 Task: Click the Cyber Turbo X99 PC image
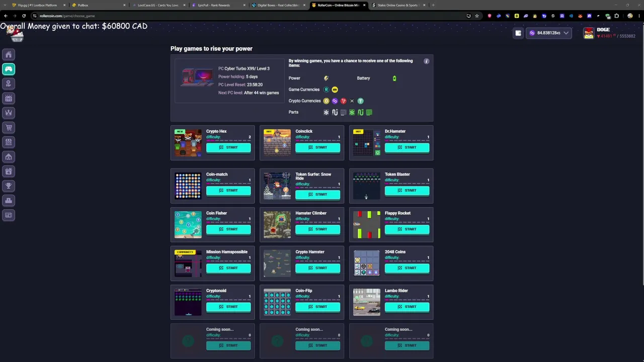pos(197,78)
